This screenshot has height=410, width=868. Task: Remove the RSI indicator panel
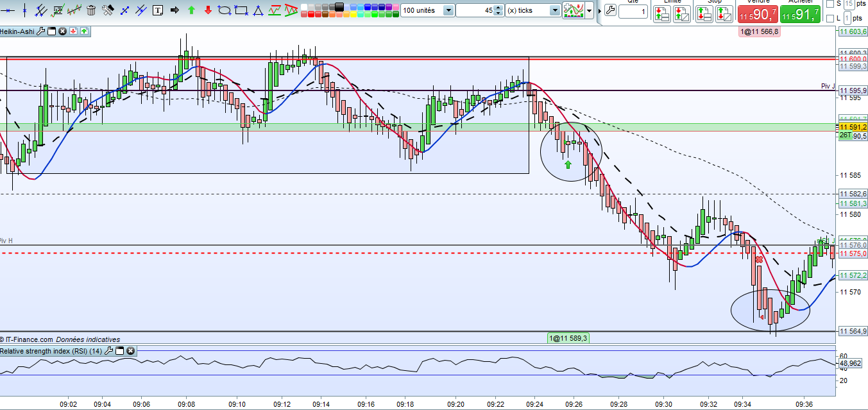click(131, 351)
